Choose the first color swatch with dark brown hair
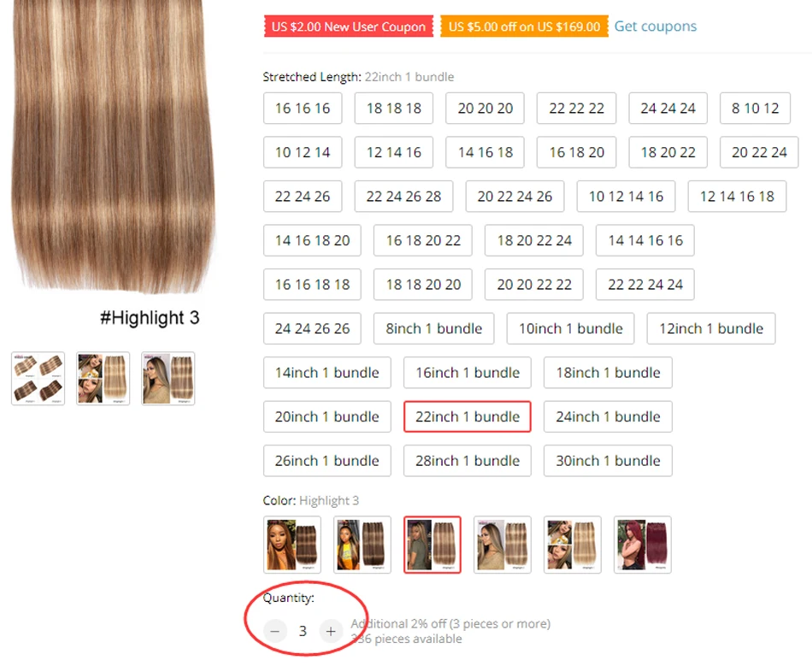This screenshot has height=666, width=812. pyautogui.click(x=292, y=545)
